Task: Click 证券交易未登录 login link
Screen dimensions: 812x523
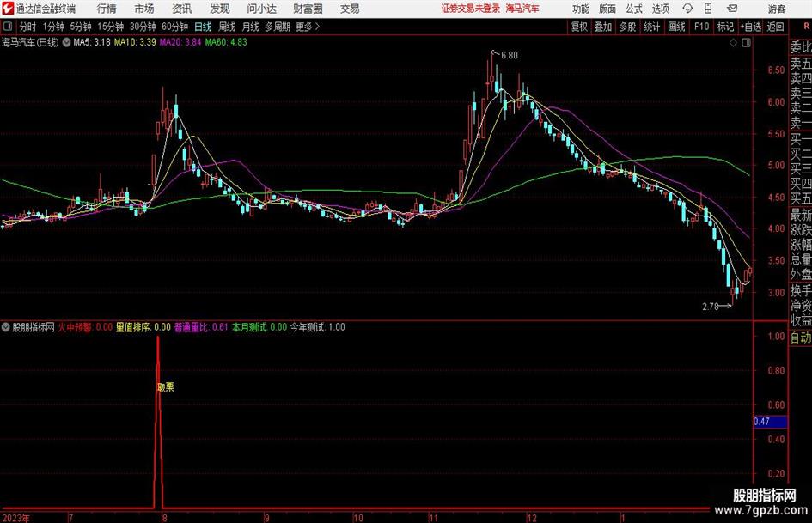Action: coord(471,9)
